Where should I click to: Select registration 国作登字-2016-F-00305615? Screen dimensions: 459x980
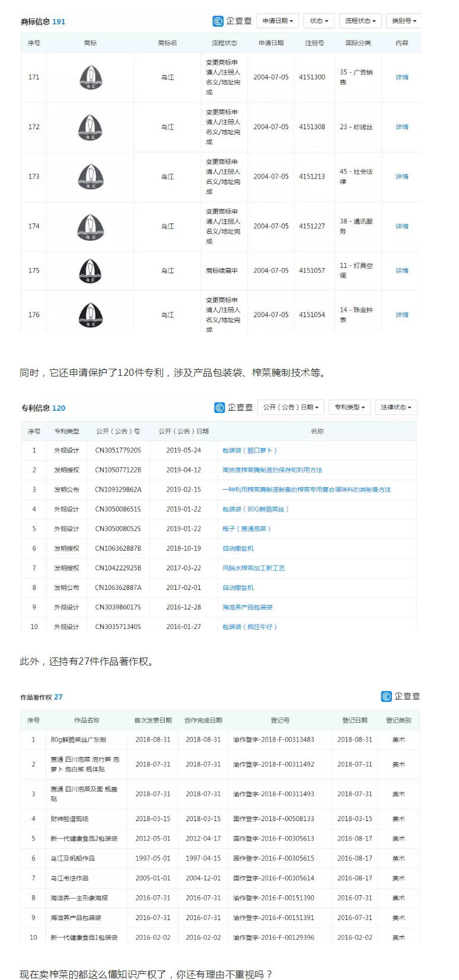point(274,858)
